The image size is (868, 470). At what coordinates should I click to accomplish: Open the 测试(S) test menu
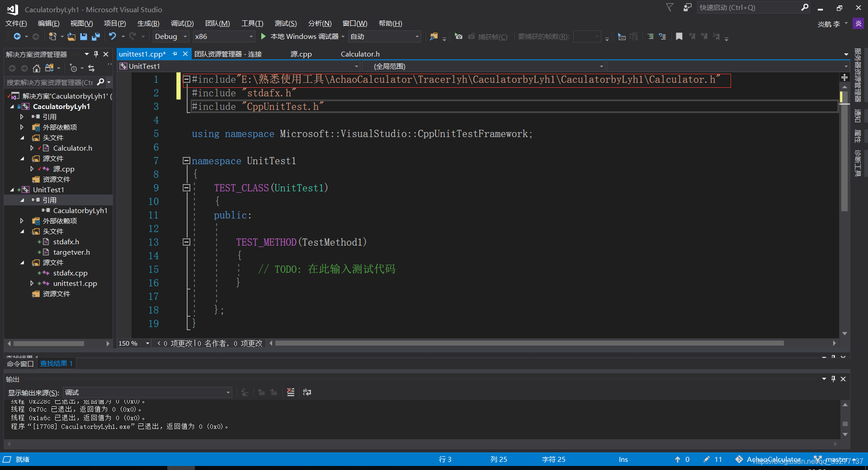coord(286,24)
